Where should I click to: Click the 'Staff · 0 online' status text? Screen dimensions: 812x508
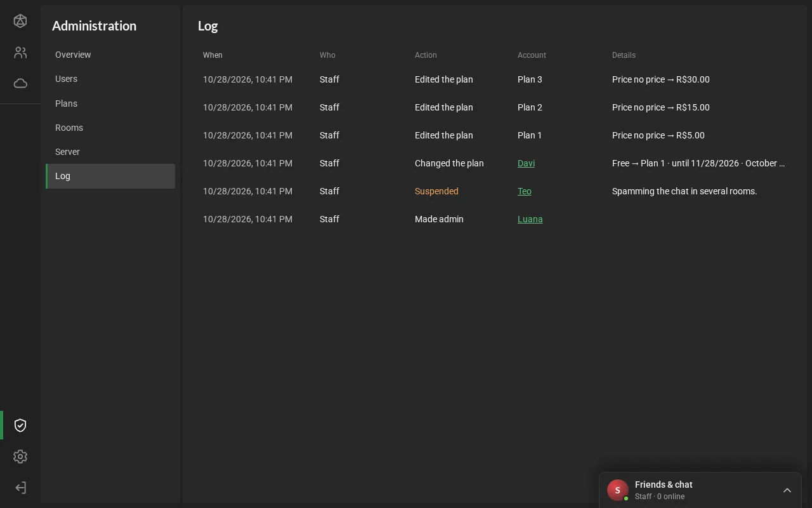coord(660,497)
